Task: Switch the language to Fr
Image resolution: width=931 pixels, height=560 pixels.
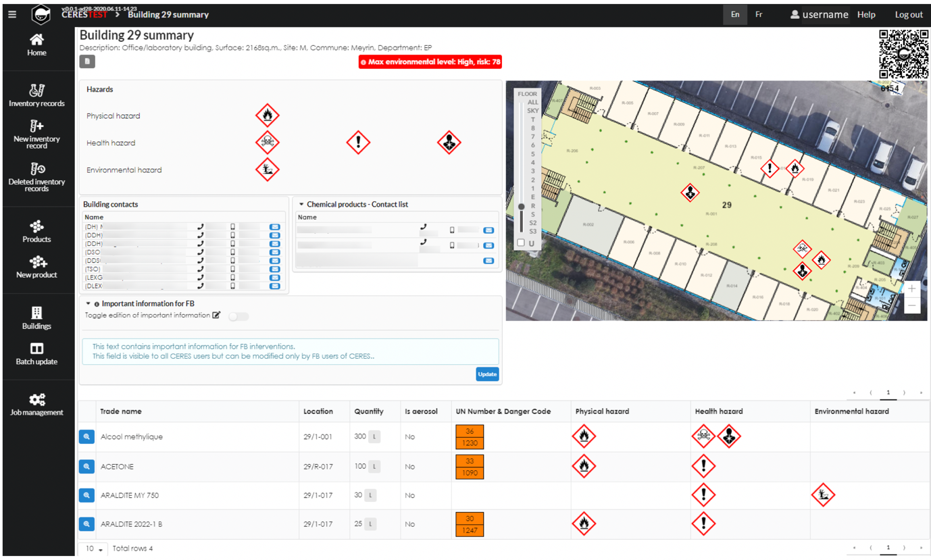Action: pyautogui.click(x=759, y=14)
